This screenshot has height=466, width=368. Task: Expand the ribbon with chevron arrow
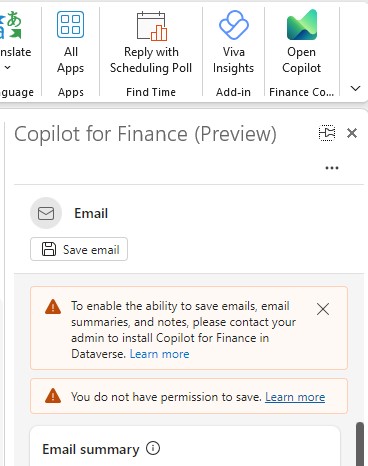click(x=356, y=88)
